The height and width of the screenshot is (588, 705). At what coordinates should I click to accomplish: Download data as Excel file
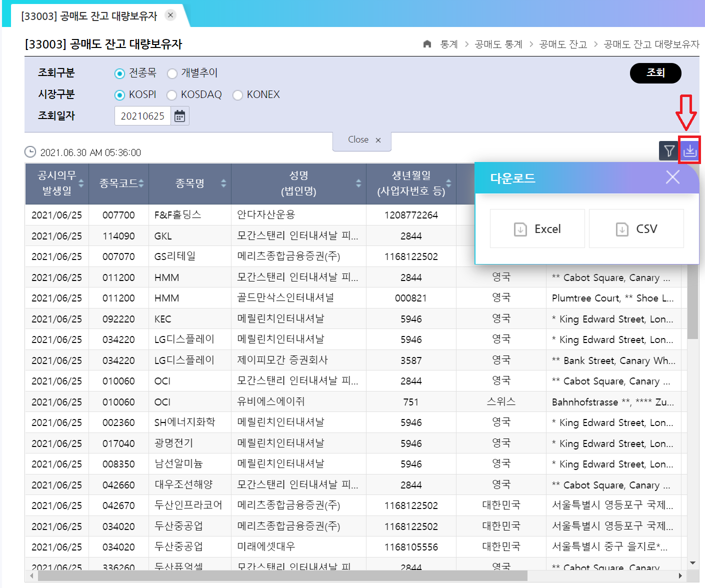537,229
